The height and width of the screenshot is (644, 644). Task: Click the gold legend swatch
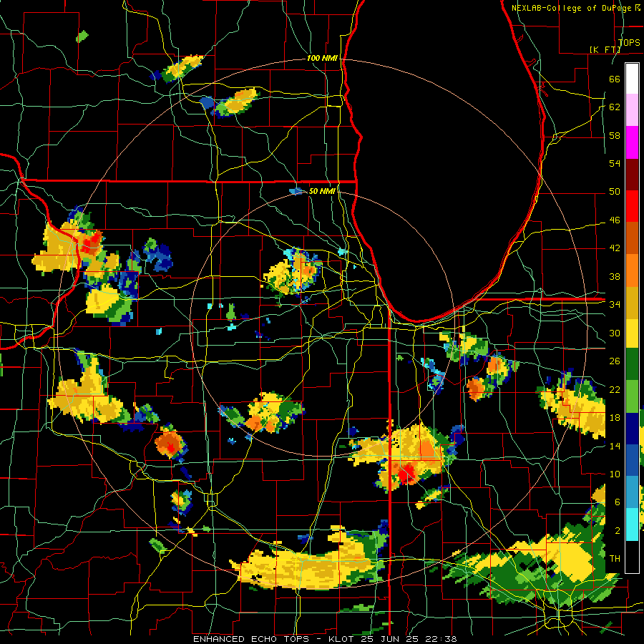tap(632, 302)
